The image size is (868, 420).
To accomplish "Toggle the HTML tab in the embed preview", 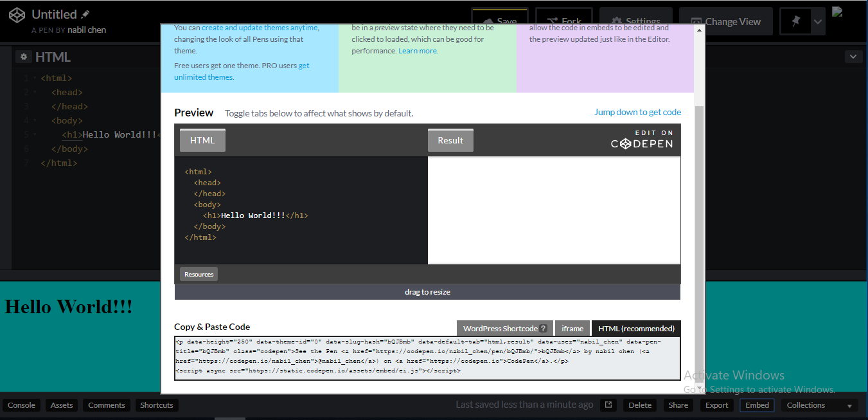I will [x=202, y=140].
